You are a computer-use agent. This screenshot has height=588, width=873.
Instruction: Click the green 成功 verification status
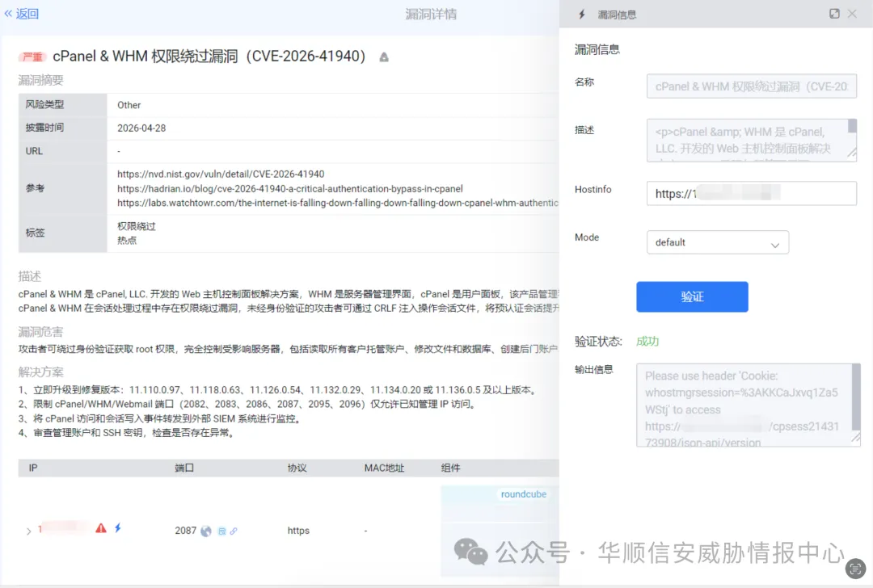coord(647,341)
